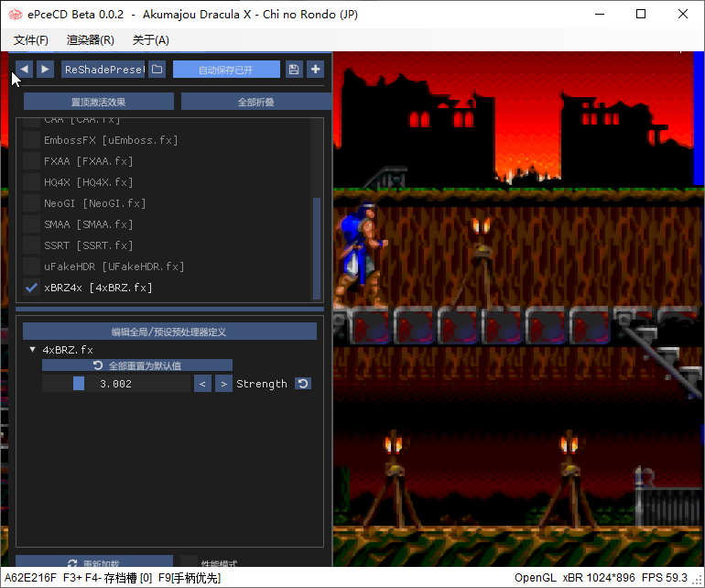Toggle the 性能模式 checkbox
This screenshot has height=588, width=705.
click(189, 561)
